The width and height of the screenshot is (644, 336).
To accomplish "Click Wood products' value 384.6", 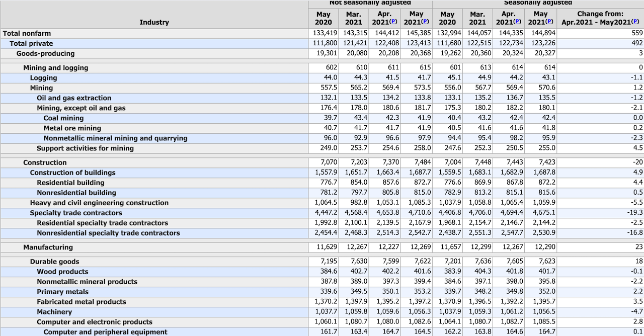I will click(x=329, y=272).
